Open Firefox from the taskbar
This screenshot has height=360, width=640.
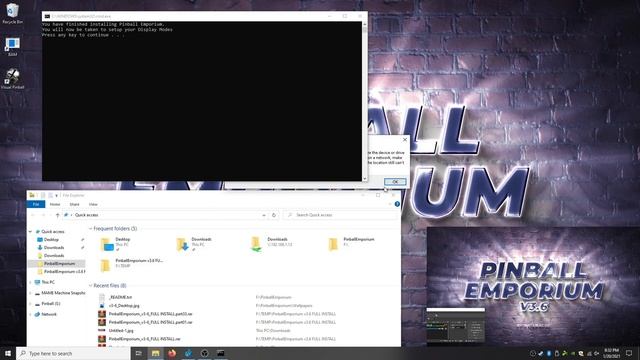click(x=172, y=353)
